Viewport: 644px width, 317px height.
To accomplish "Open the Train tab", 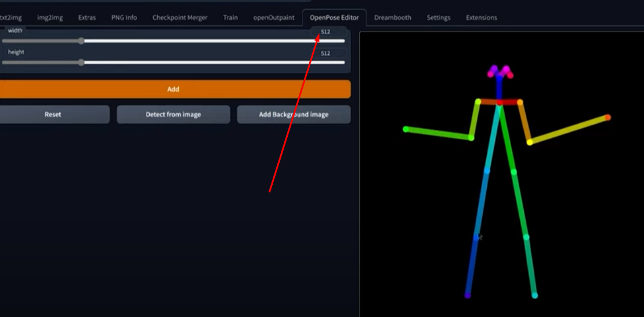I will point(230,17).
